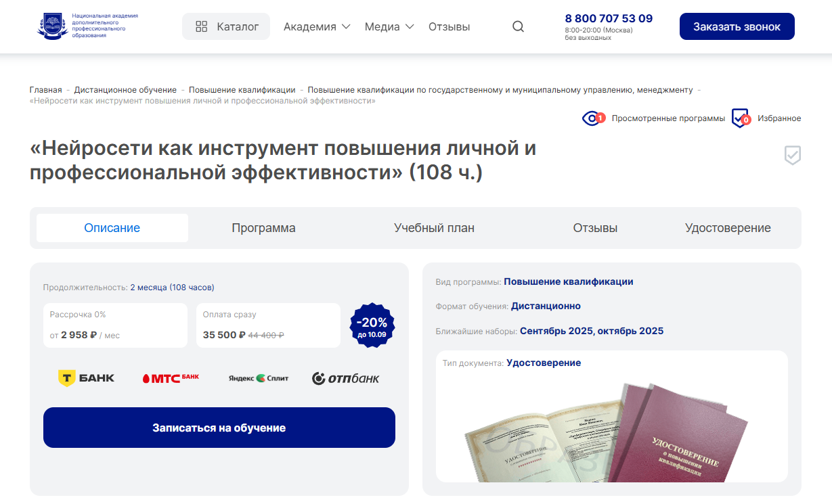Go to Дистанционное обучение breadcrumb

[125, 90]
